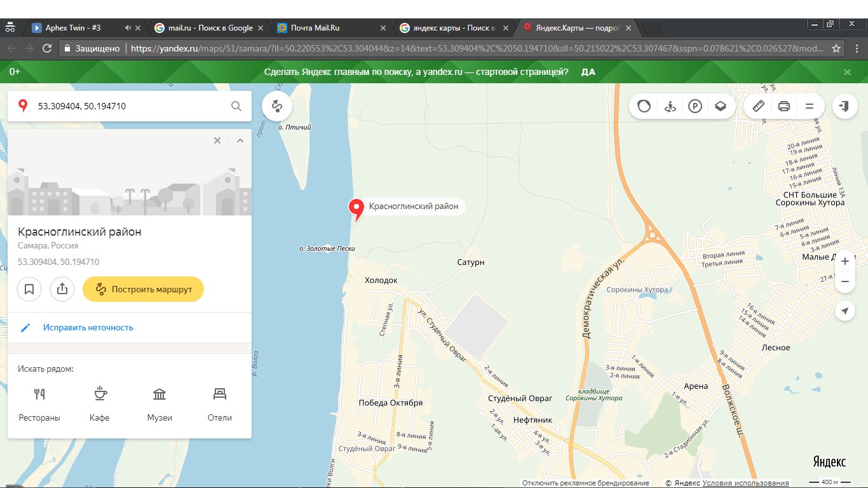Viewport: 868px width, 488px height.
Task: Click the my location arrow
Action: coord(844,311)
